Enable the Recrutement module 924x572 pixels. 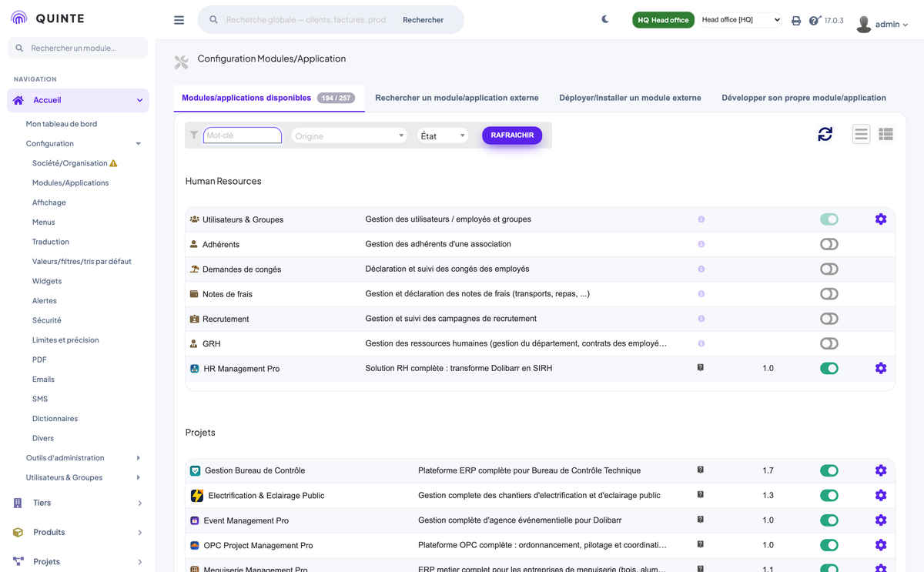(x=829, y=319)
